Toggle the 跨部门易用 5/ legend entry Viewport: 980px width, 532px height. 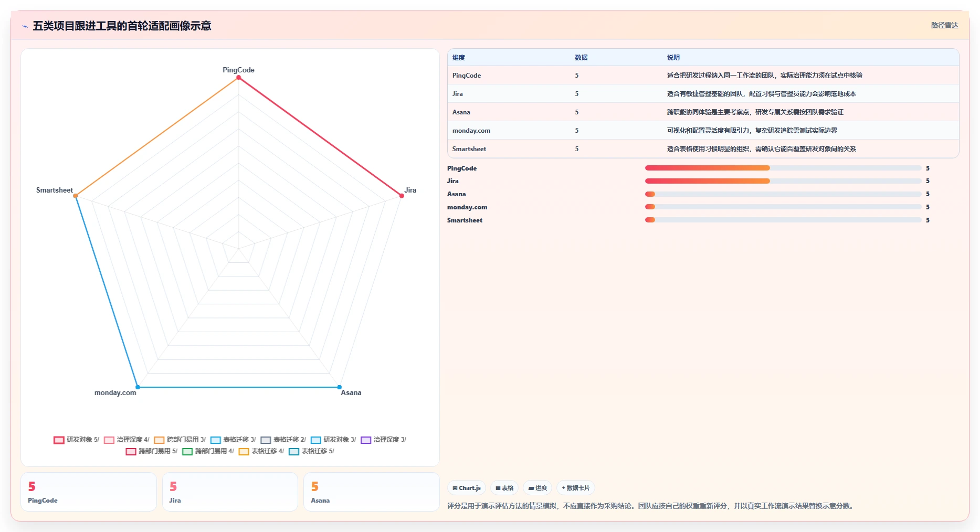[x=152, y=451]
